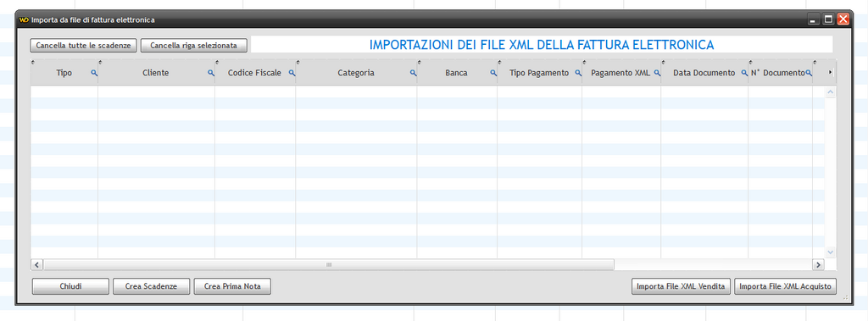Image resolution: width=868 pixels, height=321 pixels.
Task: Click the vertical scrollbar up arrow
Action: [831, 91]
